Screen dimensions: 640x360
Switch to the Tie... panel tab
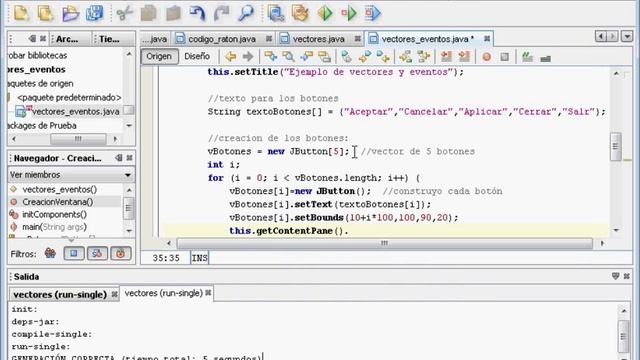coord(109,39)
